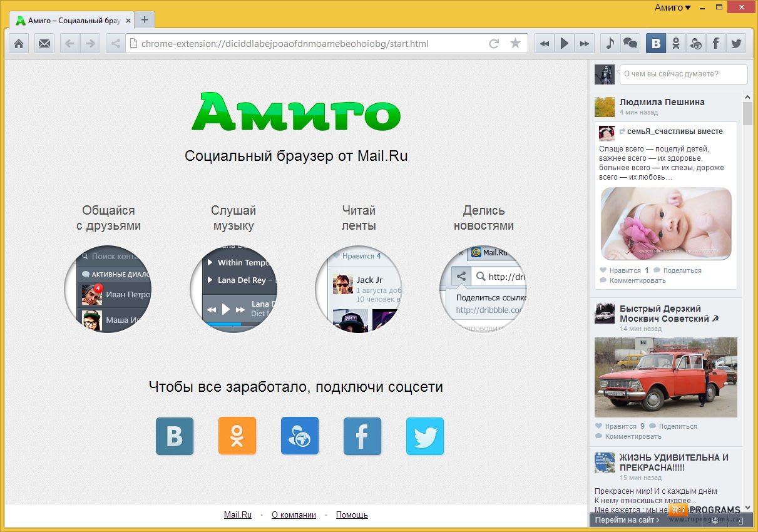This screenshot has width=758, height=532.
Task: Connect the My World blue button
Action: (300, 436)
